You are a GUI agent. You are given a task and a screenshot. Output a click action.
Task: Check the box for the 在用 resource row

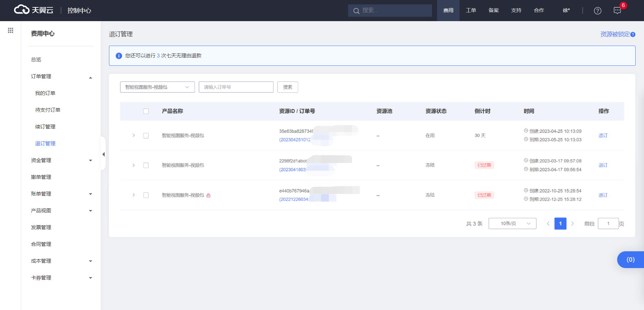pyautogui.click(x=146, y=136)
